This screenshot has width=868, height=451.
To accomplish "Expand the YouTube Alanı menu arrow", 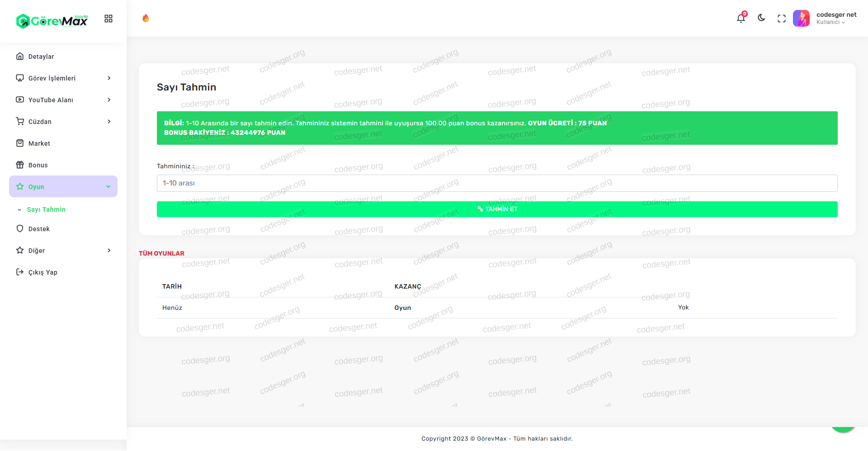I will coord(109,100).
